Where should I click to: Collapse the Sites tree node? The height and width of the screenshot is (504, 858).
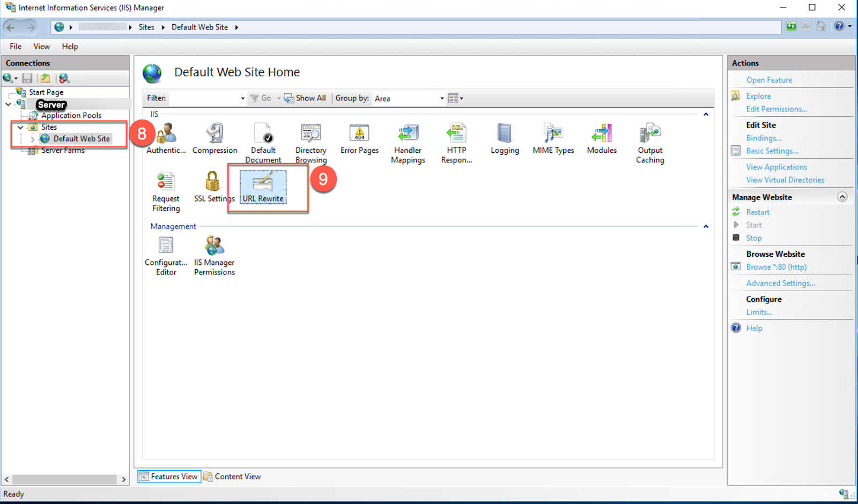pyautogui.click(x=20, y=127)
